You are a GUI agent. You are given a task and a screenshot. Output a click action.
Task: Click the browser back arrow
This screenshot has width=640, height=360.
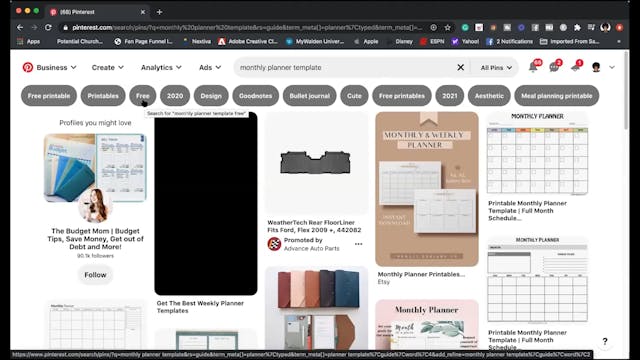coord(20,27)
